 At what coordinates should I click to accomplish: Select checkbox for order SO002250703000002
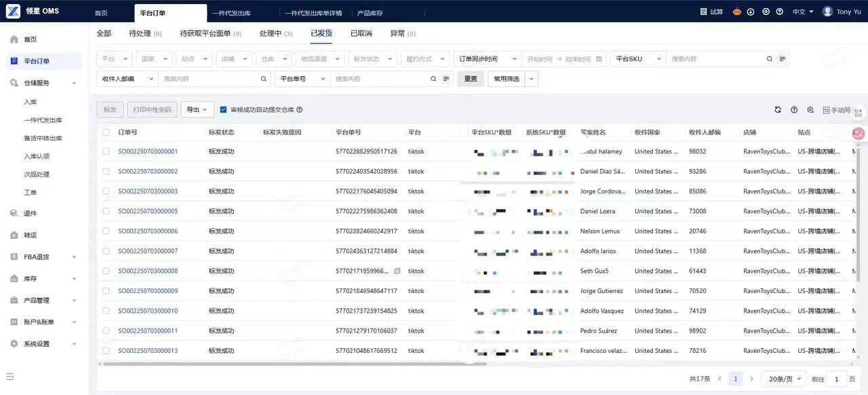coord(106,171)
